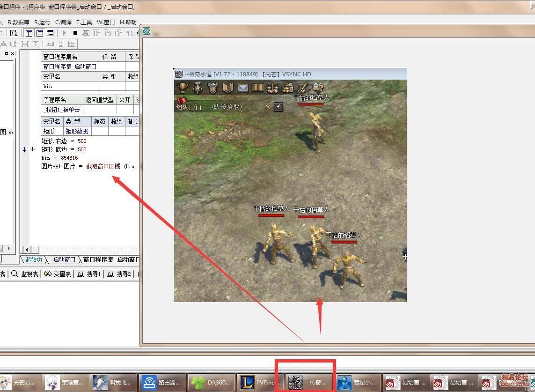Image resolution: width=535 pixels, height=392 pixels.
Task: Select the 窗口程序集_启动窗口 name cell
Action: coord(70,67)
